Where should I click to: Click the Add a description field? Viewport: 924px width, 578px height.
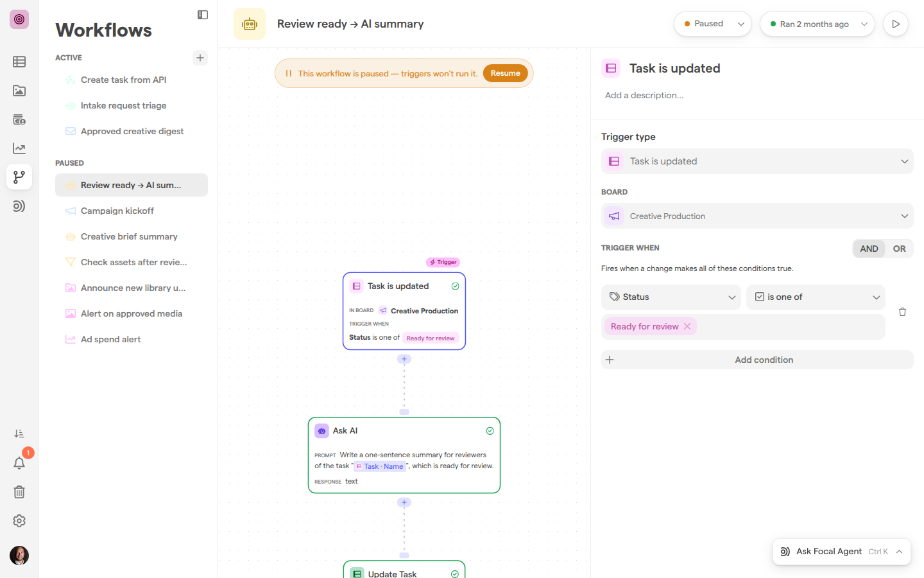click(644, 95)
